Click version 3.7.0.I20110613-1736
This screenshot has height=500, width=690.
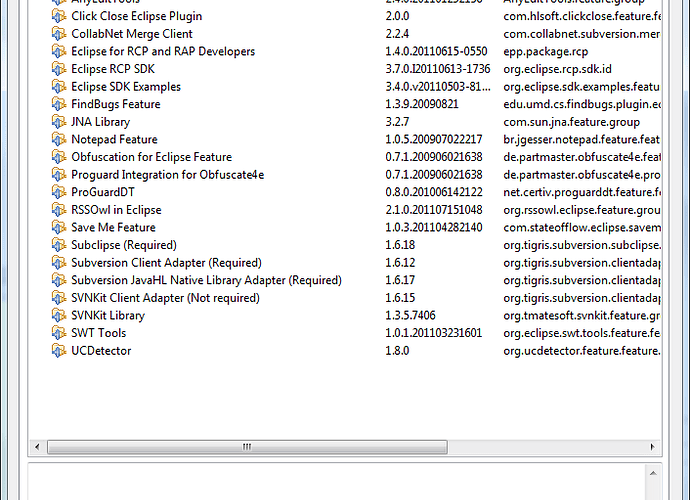438,69
